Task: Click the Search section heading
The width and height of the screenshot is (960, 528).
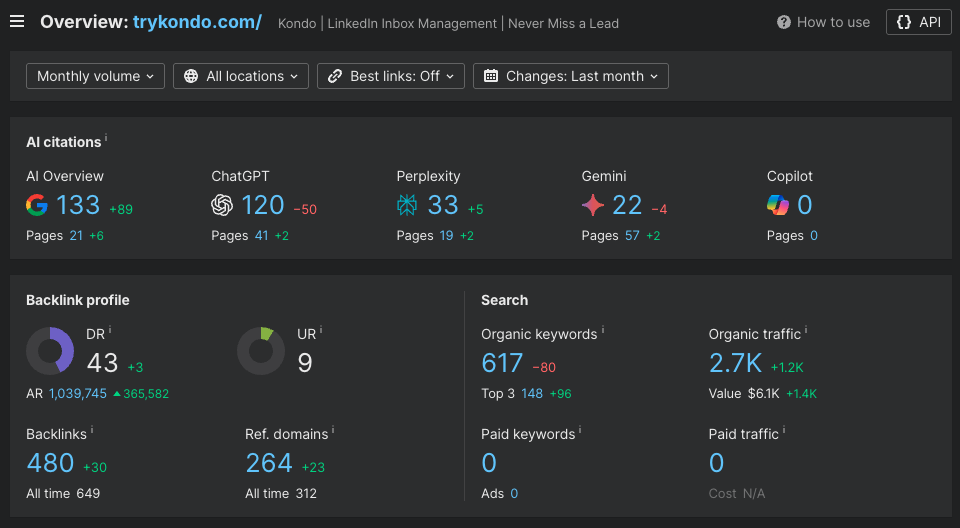Action: coord(504,300)
